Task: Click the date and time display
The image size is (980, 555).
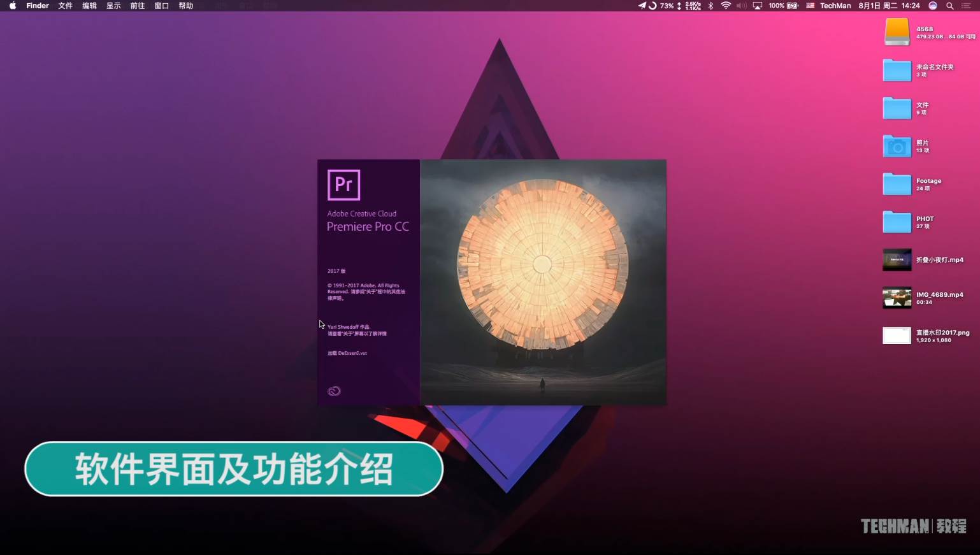Action: pyautogui.click(x=889, y=6)
